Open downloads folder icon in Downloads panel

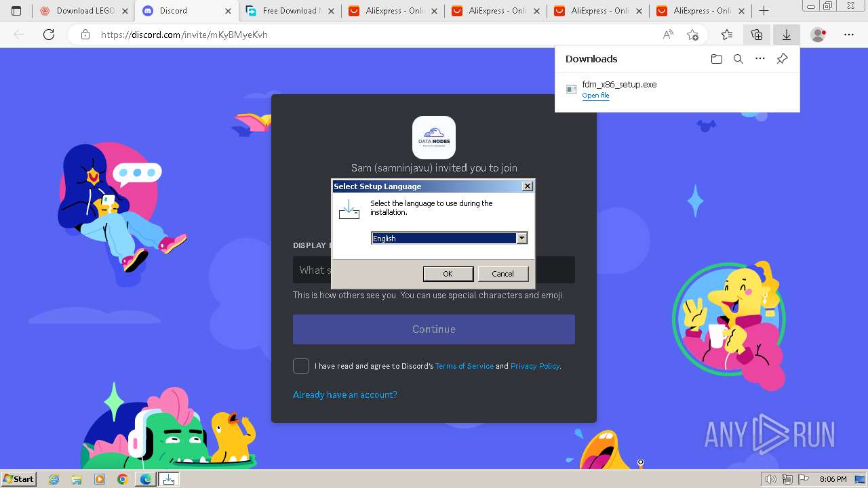click(717, 59)
